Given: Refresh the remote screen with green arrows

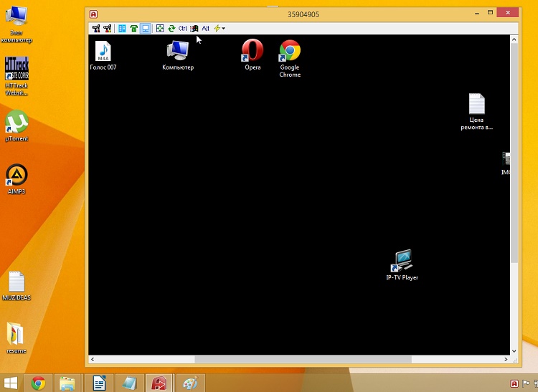Looking at the screenshot, I should tap(171, 29).
